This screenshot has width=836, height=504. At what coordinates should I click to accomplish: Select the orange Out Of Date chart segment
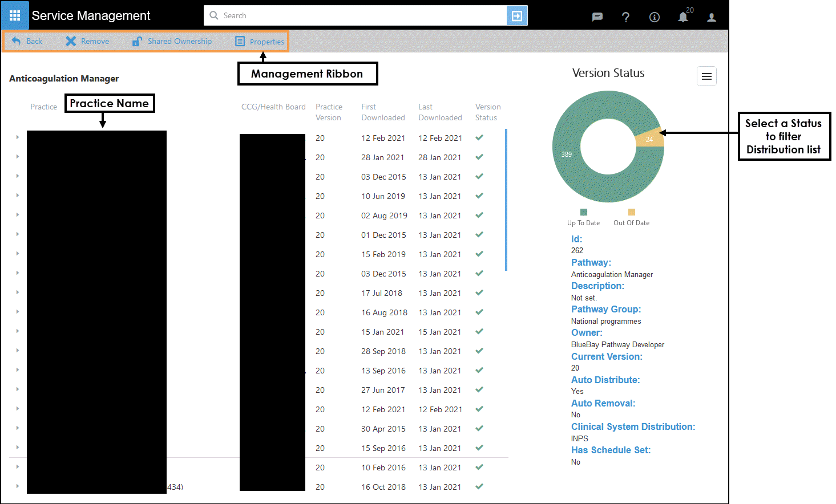click(651, 139)
